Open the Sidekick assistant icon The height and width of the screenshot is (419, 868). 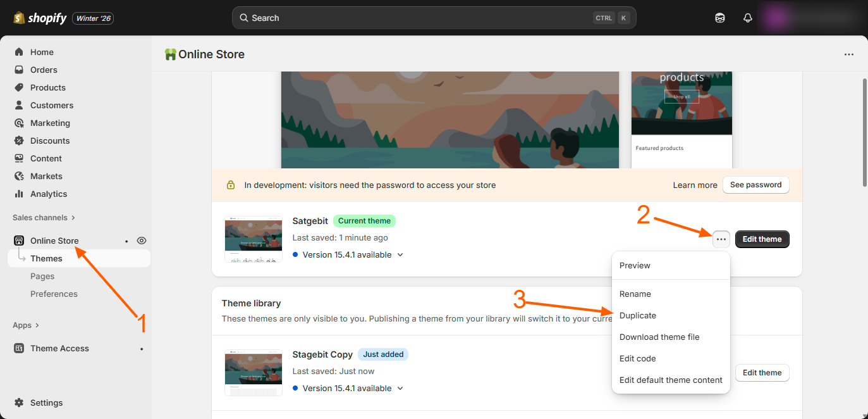point(720,18)
